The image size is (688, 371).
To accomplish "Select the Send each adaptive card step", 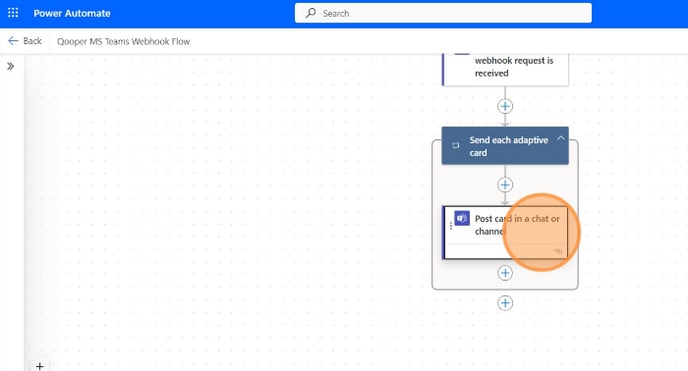I will (x=505, y=146).
